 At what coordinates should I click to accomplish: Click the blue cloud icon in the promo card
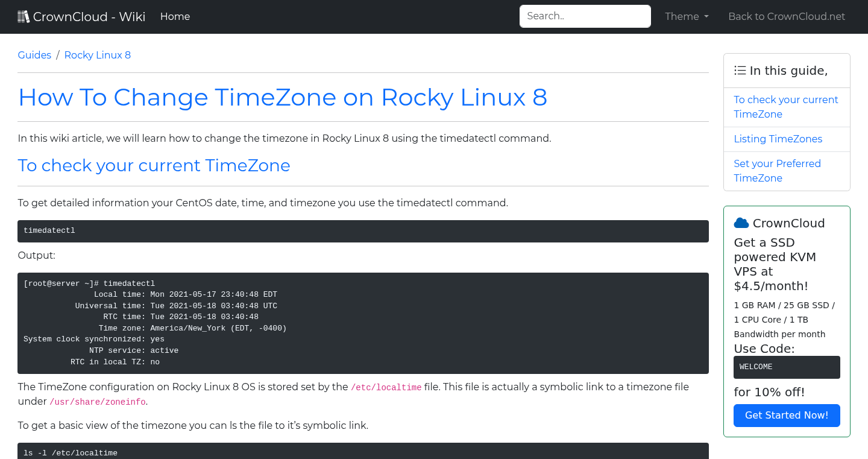point(741,223)
